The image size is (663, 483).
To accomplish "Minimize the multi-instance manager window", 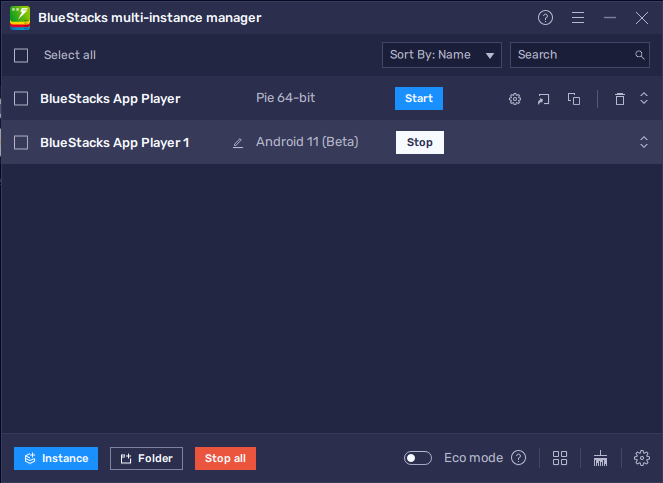I will [610, 18].
